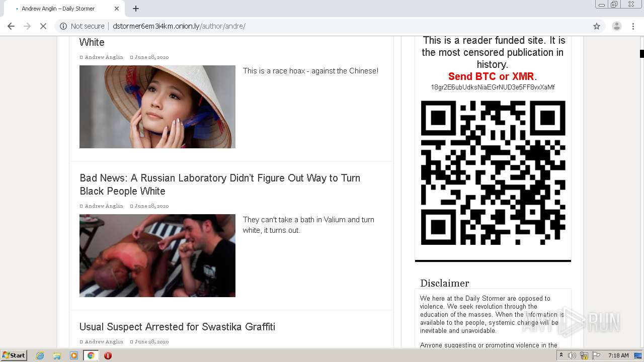
Task: Click the conical hat woman thumbnail
Action: [157, 107]
